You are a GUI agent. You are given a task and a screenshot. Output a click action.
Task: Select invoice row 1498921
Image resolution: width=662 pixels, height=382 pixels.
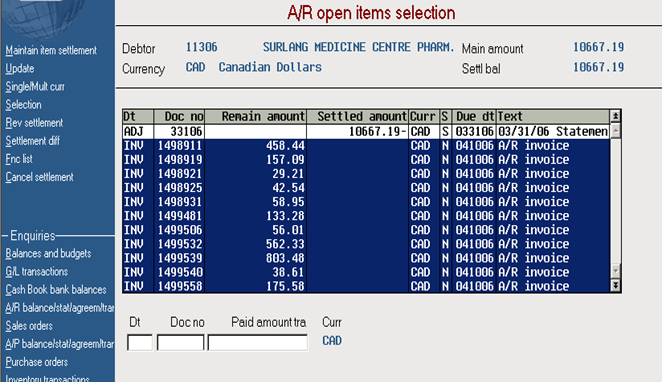pyautogui.click(x=366, y=174)
